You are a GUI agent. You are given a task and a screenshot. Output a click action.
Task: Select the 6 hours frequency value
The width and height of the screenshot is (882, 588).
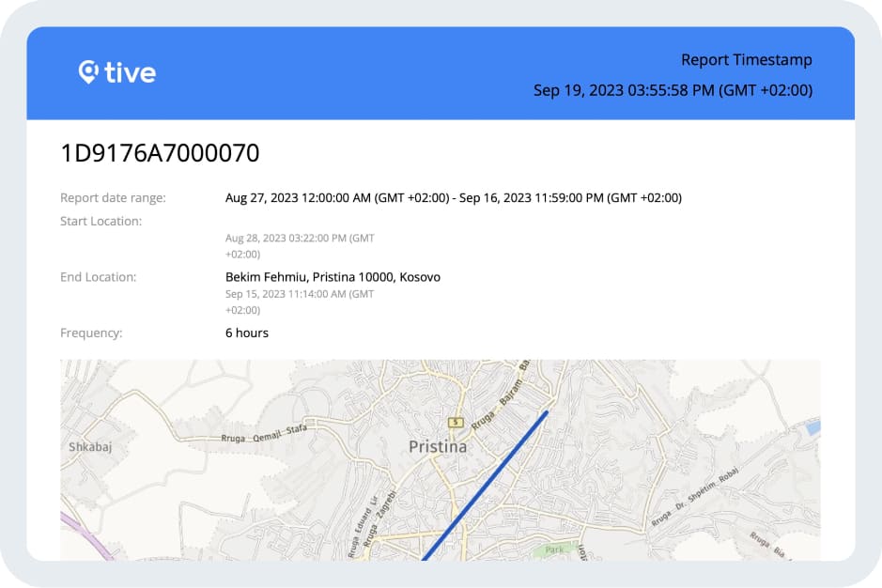[247, 333]
